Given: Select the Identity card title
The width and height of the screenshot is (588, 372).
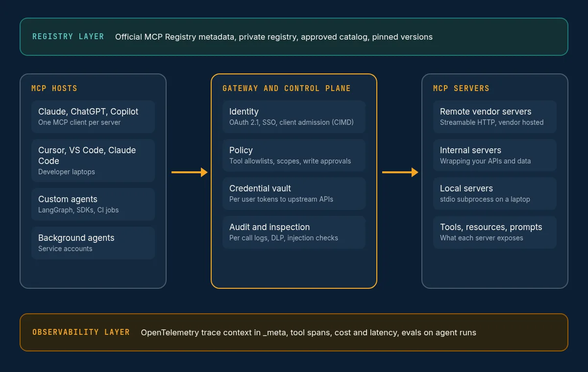Looking at the screenshot, I should (x=244, y=112).
